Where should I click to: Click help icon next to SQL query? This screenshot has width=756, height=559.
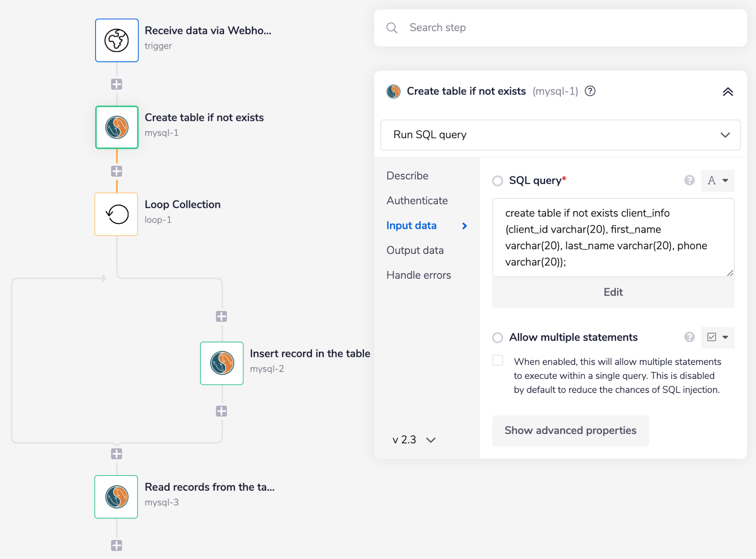pyautogui.click(x=689, y=181)
